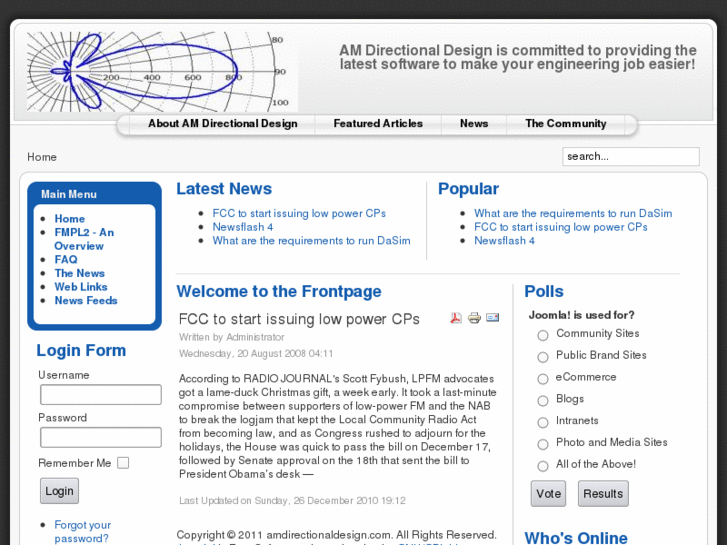Click the Welcome to the Frontpage heading
This screenshot has height=545, width=727.
point(279,291)
